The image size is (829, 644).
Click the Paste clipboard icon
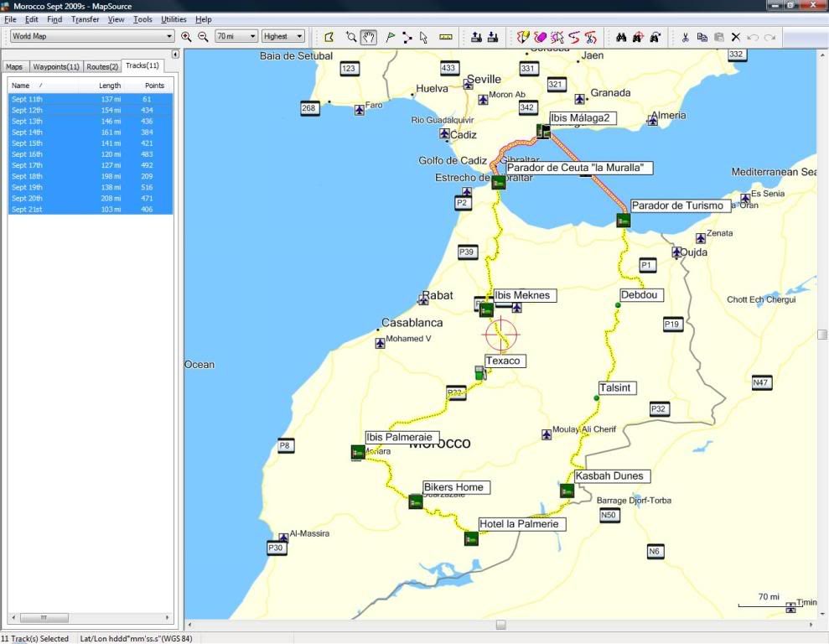point(719,37)
